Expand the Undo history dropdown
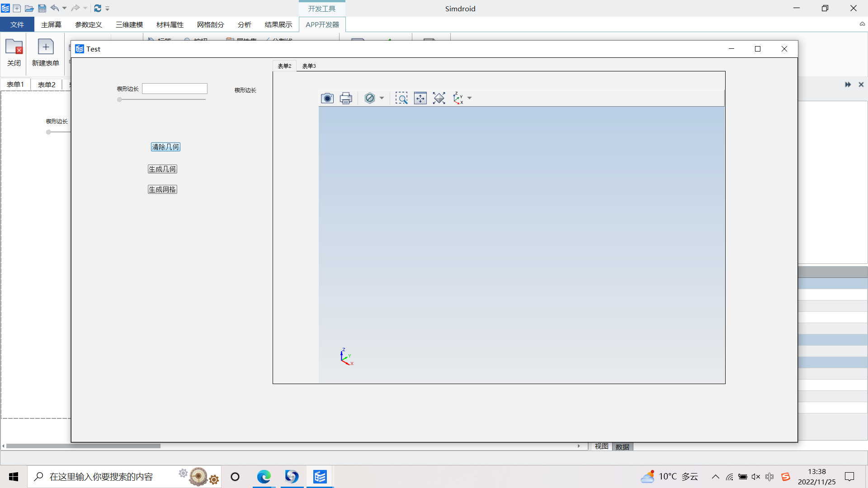The width and height of the screenshot is (868, 488). click(x=64, y=8)
